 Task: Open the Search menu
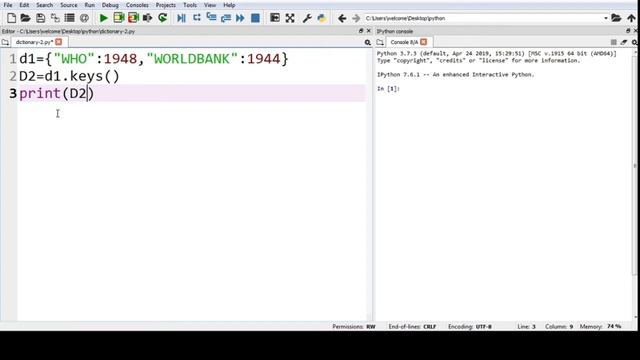44,5
